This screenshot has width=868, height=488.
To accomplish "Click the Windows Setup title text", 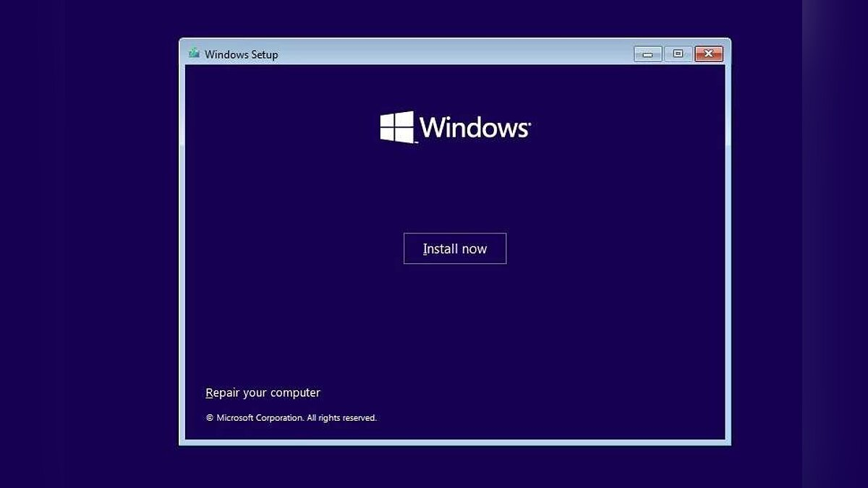I will tap(242, 54).
